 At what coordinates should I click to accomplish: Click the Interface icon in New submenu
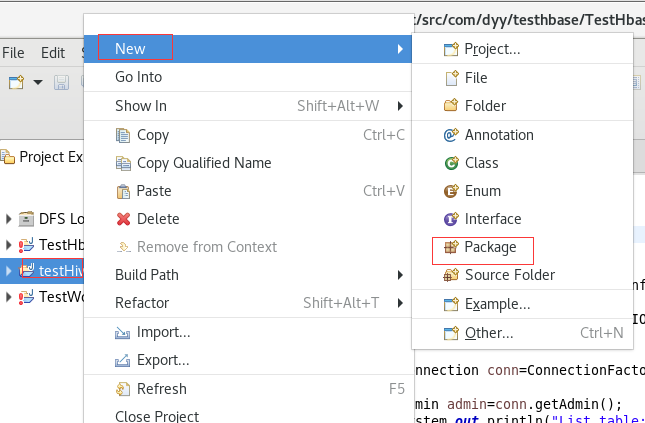449,219
